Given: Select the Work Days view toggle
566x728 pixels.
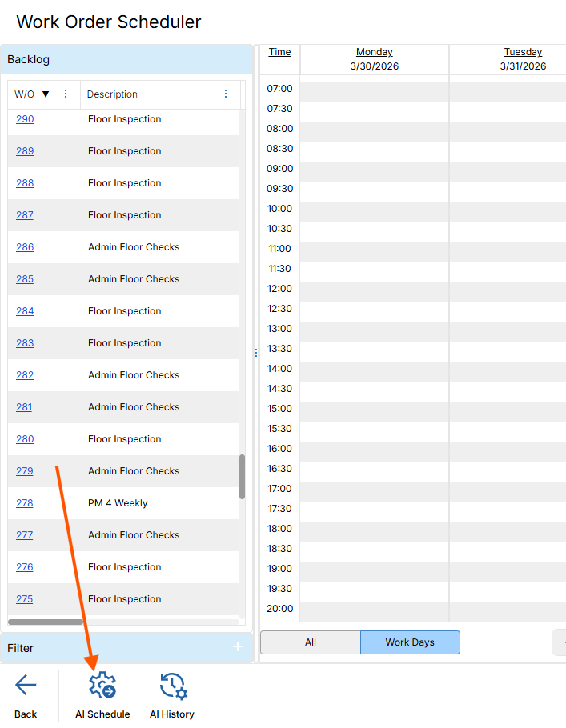Looking at the screenshot, I should [x=410, y=642].
